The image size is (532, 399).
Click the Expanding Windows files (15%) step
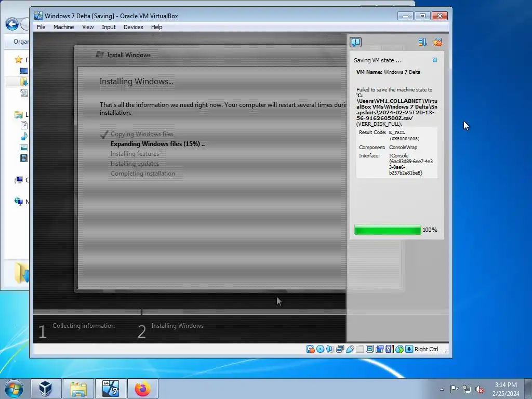point(157,144)
